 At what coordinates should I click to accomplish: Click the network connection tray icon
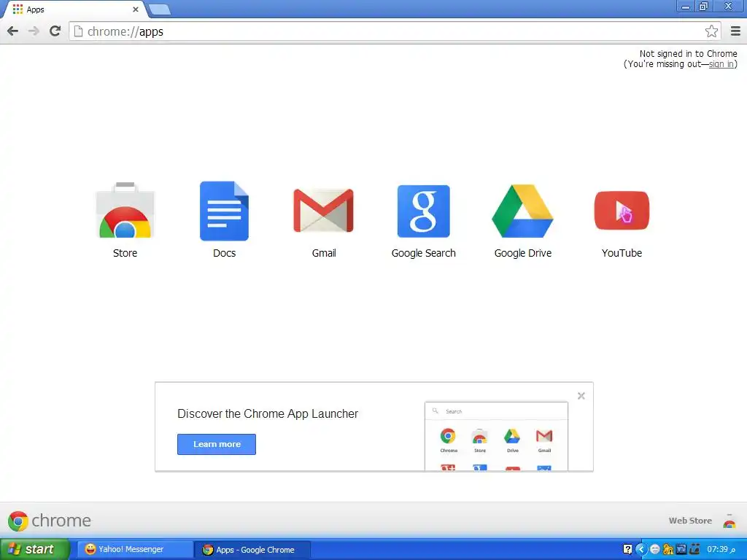click(x=694, y=550)
